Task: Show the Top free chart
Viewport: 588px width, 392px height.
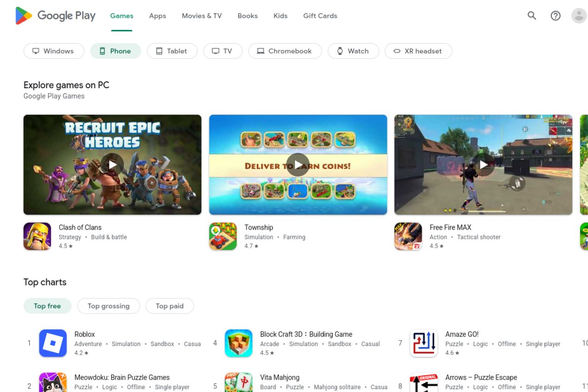Action: click(47, 306)
